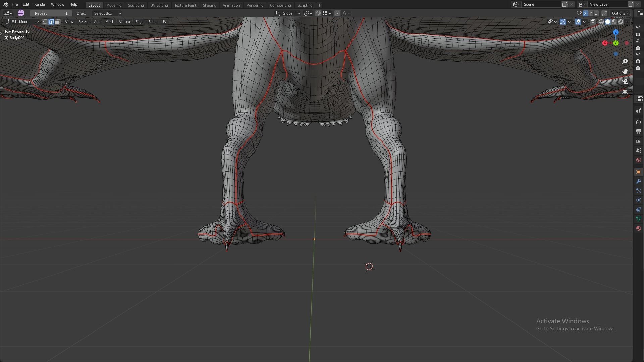Viewport: 644px width, 362px height.
Task: Switch to the Shading workspace tab
Action: coord(209,5)
